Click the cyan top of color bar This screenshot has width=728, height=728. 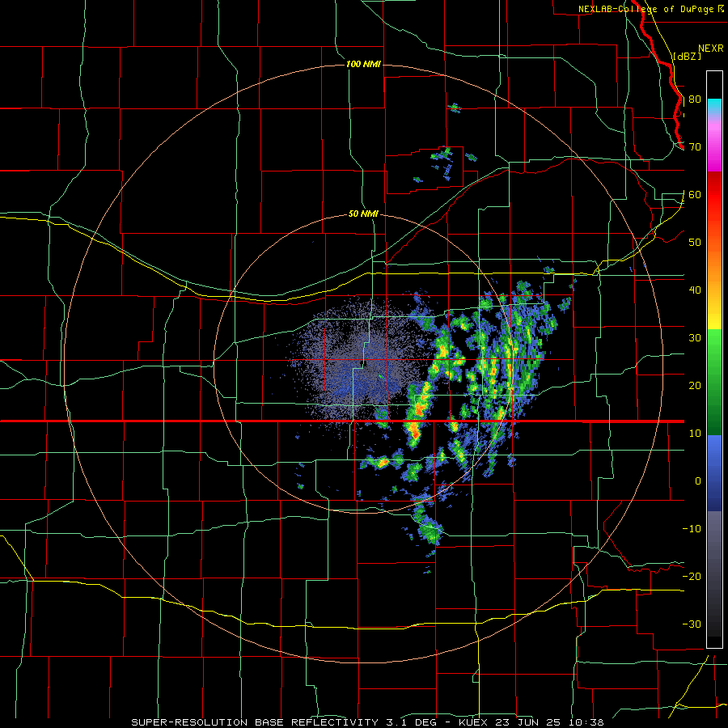(714, 106)
